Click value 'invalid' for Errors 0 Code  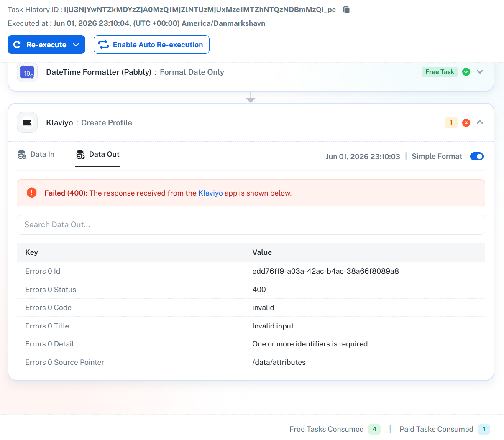click(263, 308)
